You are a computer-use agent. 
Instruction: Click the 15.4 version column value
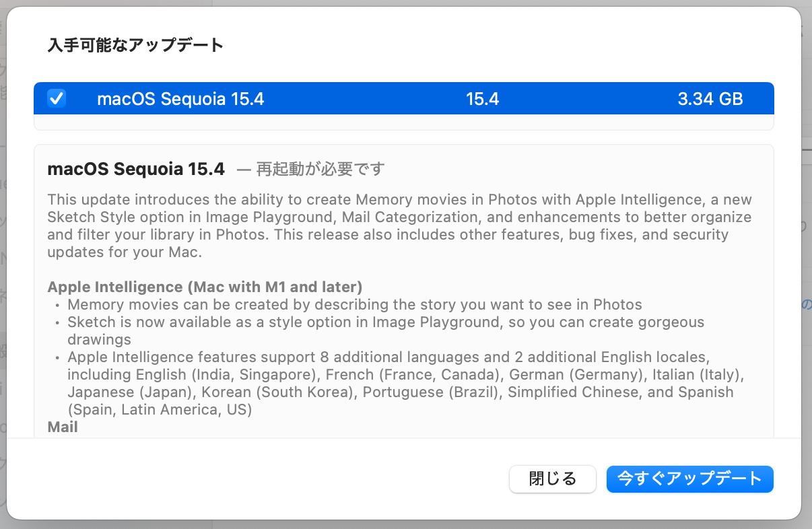(482, 100)
